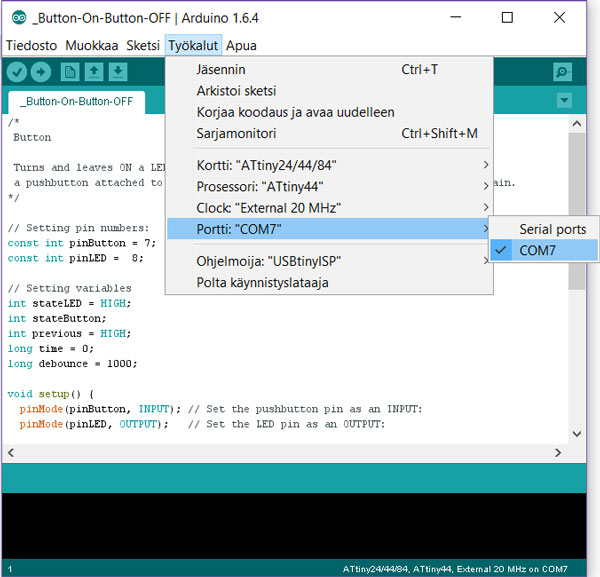Click the board info text in status bar
The height and width of the screenshot is (577, 600).
click(455, 569)
